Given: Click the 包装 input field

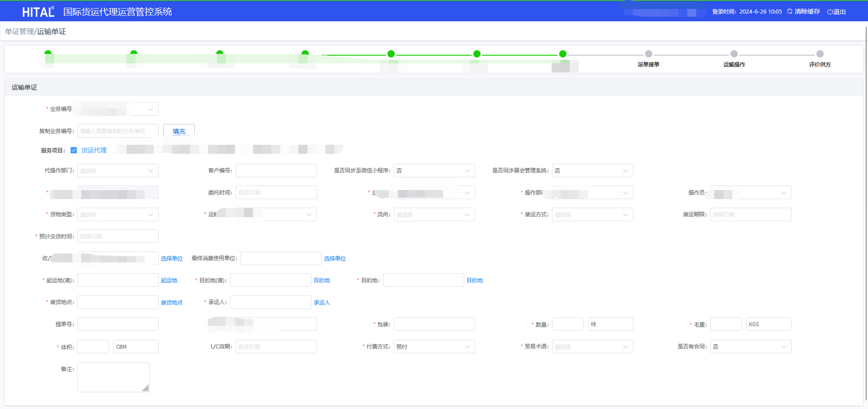Looking at the screenshot, I should (434, 324).
